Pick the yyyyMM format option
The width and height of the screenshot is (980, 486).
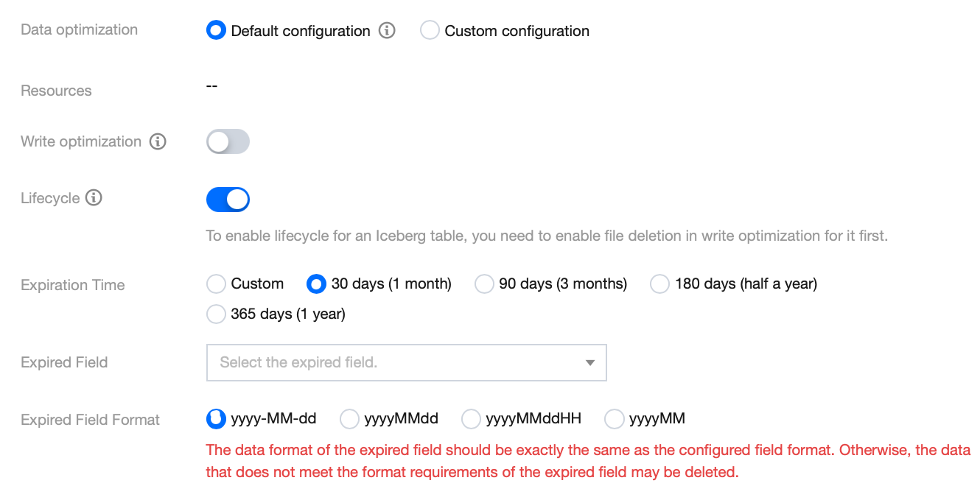click(x=614, y=419)
